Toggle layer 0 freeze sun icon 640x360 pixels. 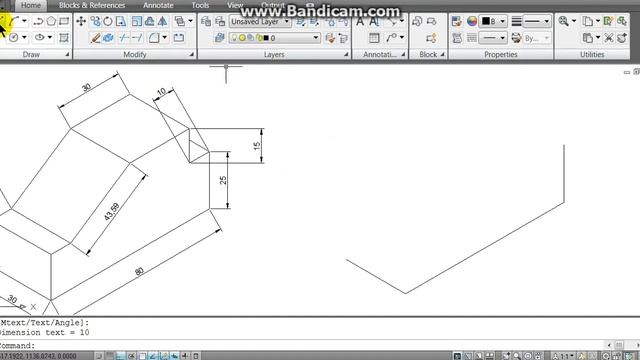(242, 38)
